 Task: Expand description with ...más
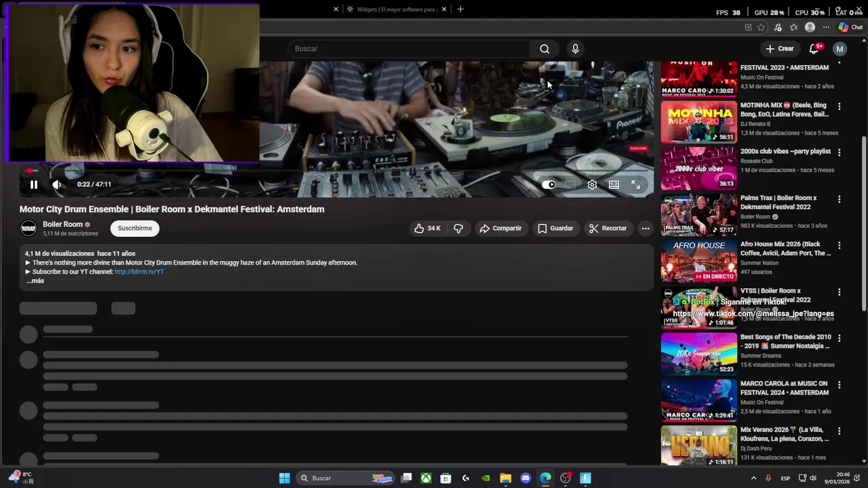click(35, 281)
